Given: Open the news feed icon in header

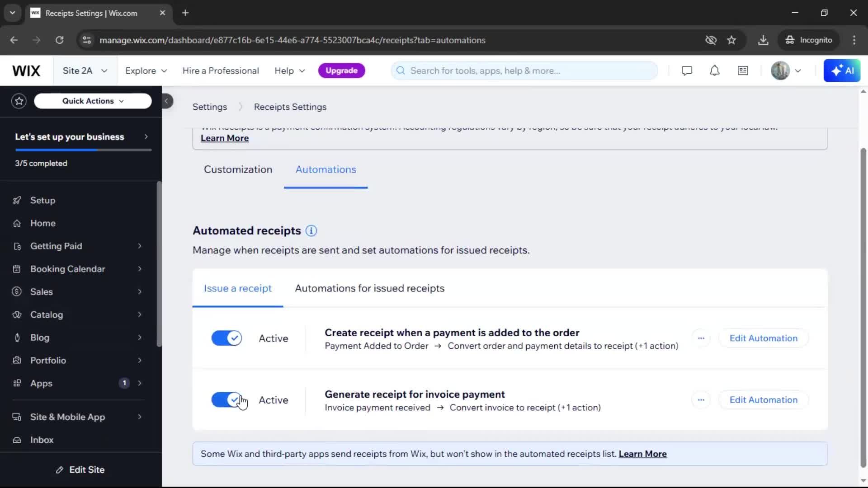Looking at the screenshot, I should coord(743,71).
